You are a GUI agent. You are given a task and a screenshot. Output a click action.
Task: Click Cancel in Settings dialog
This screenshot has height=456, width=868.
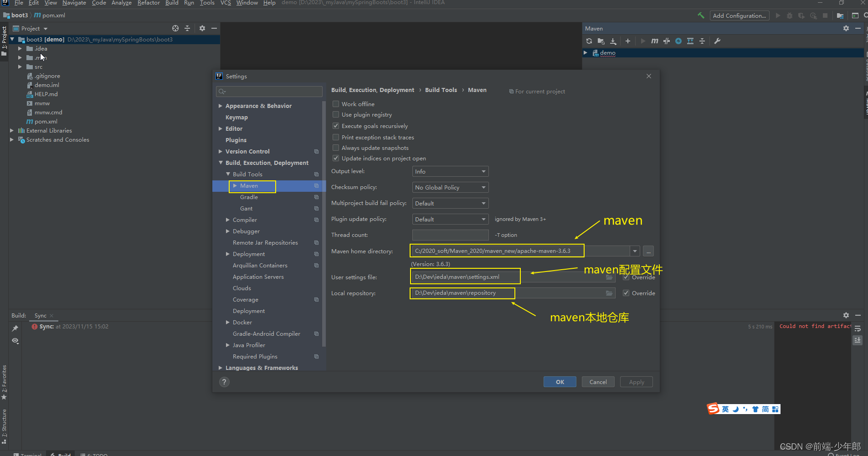pos(598,382)
